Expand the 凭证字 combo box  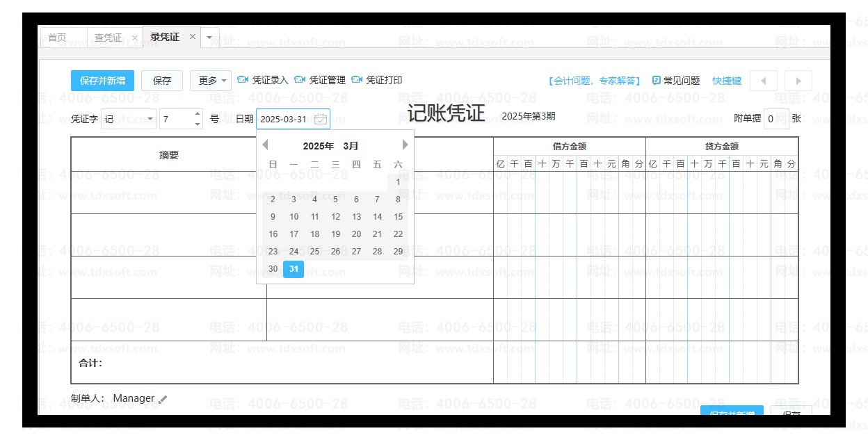(x=150, y=119)
